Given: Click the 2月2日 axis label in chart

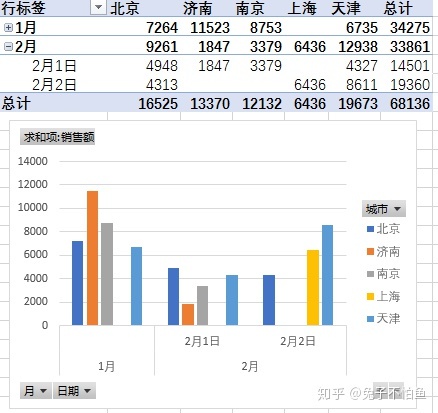Looking at the screenshot, I should [298, 341].
